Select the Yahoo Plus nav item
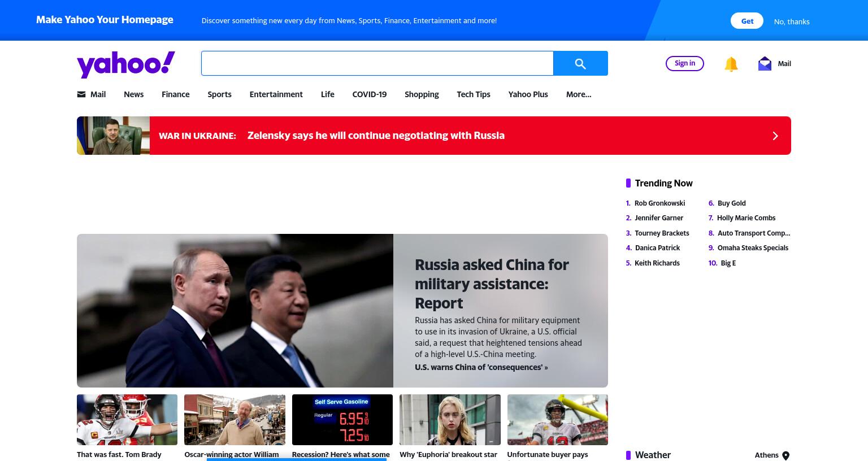The height and width of the screenshot is (461, 868). click(528, 94)
